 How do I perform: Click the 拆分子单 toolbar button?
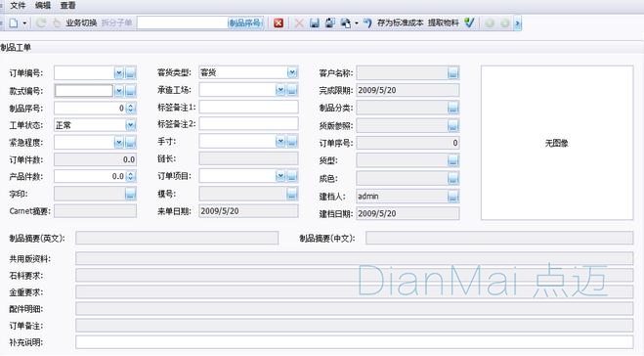coord(116,23)
